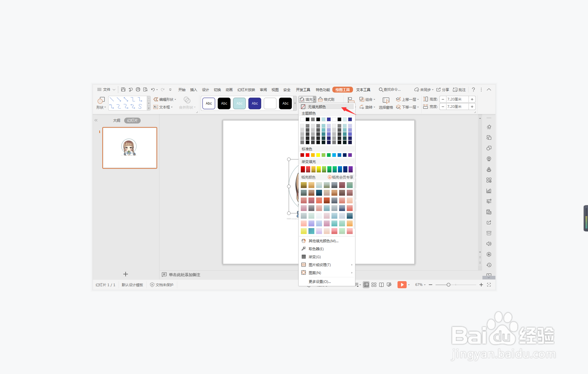Image resolution: width=588 pixels, height=374 pixels.
Task: Click the Comment (批注) button
Action: pyautogui.click(x=459, y=90)
